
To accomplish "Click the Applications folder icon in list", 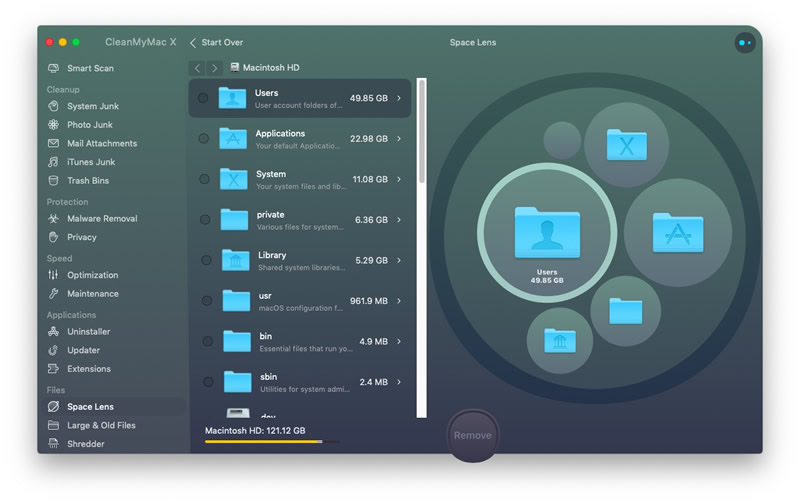I will click(x=233, y=138).
